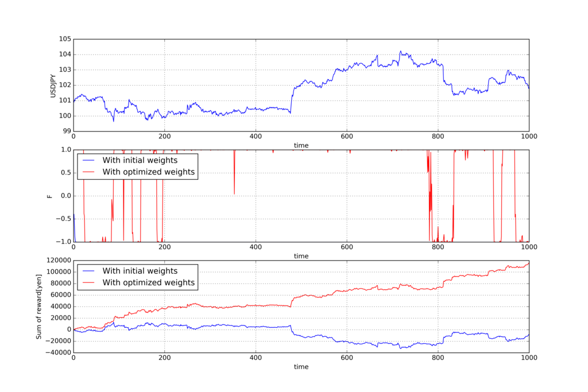Image resolution: width=588 pixels, height=392 pixels.
Task: Click the 101 tick on USDJPY axis
Action: [65, 100]
